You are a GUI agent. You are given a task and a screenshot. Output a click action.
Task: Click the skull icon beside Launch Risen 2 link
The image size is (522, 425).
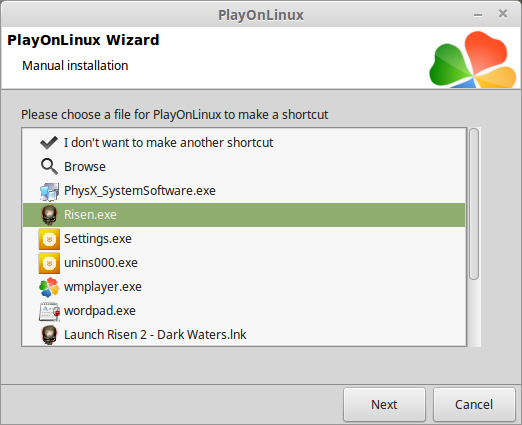[49, 335]
